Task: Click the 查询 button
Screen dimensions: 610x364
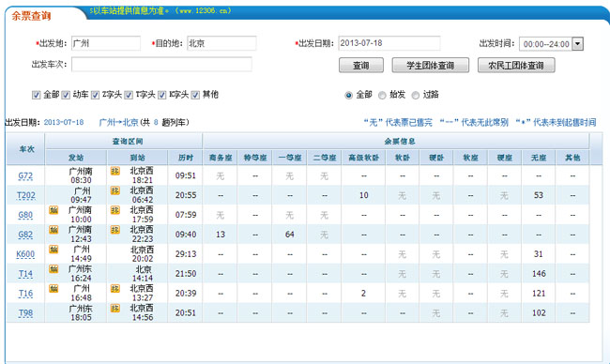Action: point(361,66)
